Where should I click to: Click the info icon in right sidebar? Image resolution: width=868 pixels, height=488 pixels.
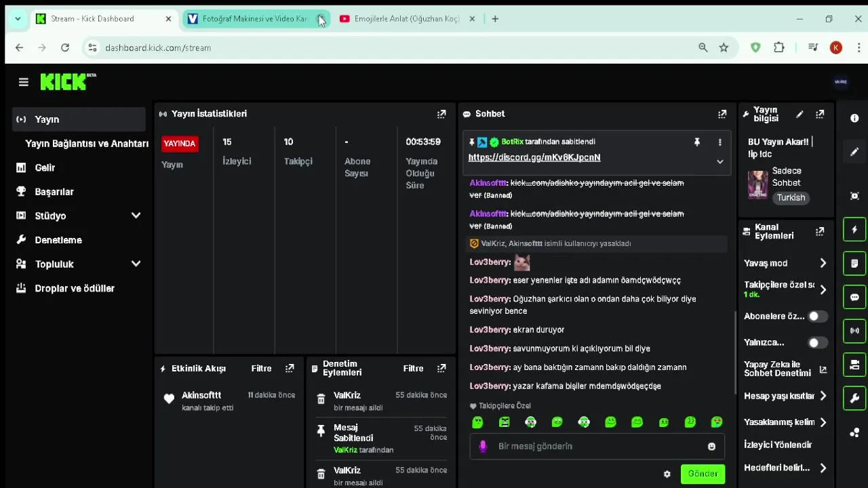coord(854,118)
